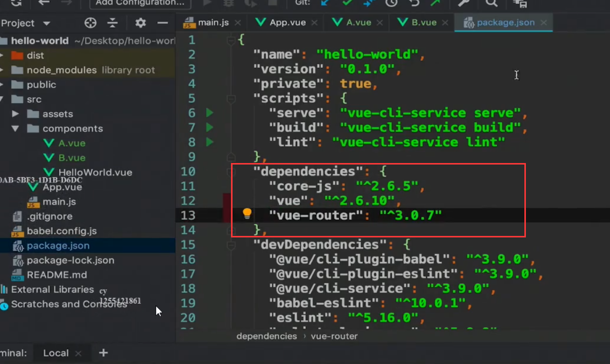Open Git history clock icon
This screenshot has width=610, height=364.
(391, 3)
